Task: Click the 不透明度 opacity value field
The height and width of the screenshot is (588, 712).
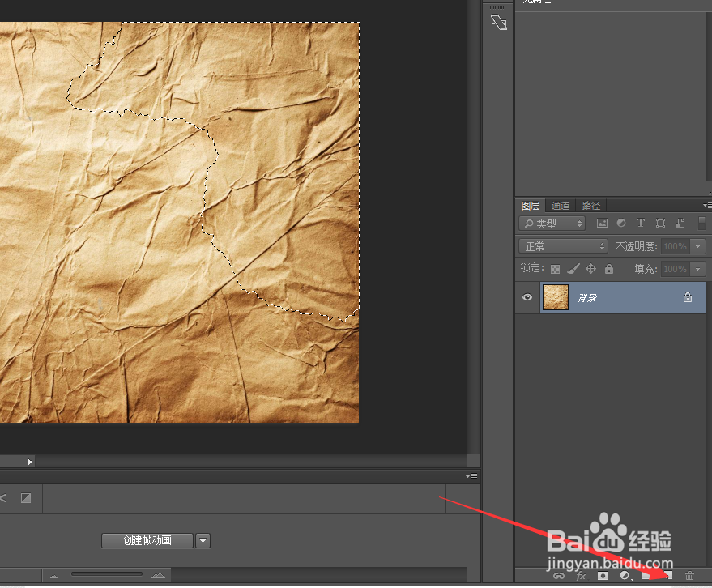Action: coord(675,246)
